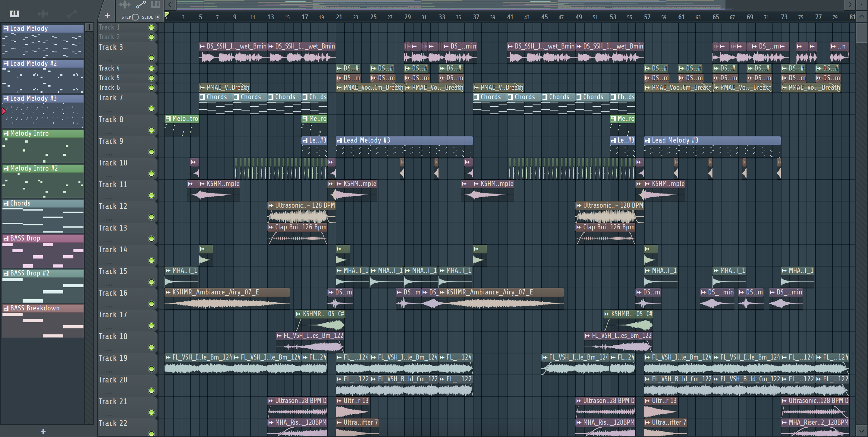Click bar 33 on the timeline ruler
868x437 pixels.
(442, 17)
